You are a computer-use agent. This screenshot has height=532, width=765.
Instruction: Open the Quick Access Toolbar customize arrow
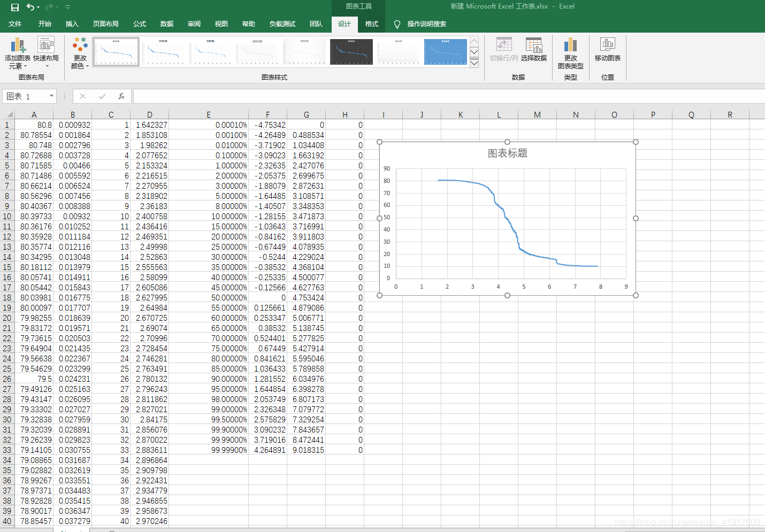click(x=68, y=7)
